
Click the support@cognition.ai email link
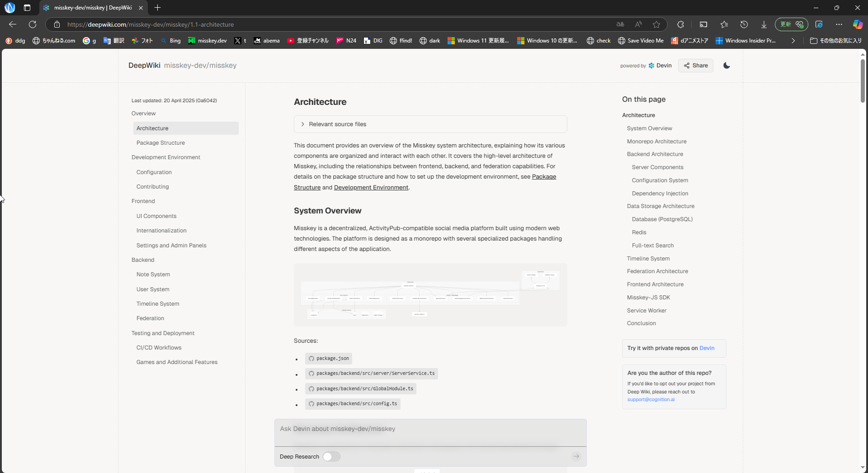(x=651, y=400)
